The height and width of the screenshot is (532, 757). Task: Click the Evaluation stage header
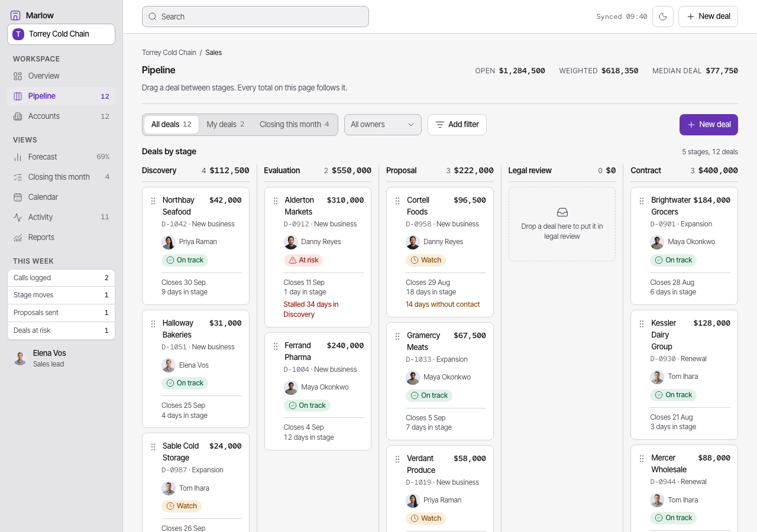click(318, 171)
